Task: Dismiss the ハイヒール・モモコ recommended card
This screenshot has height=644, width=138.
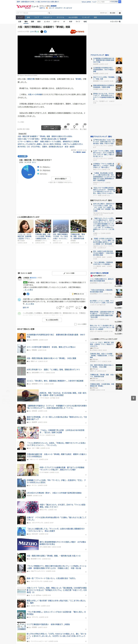Action: click(x=33, y=243)
